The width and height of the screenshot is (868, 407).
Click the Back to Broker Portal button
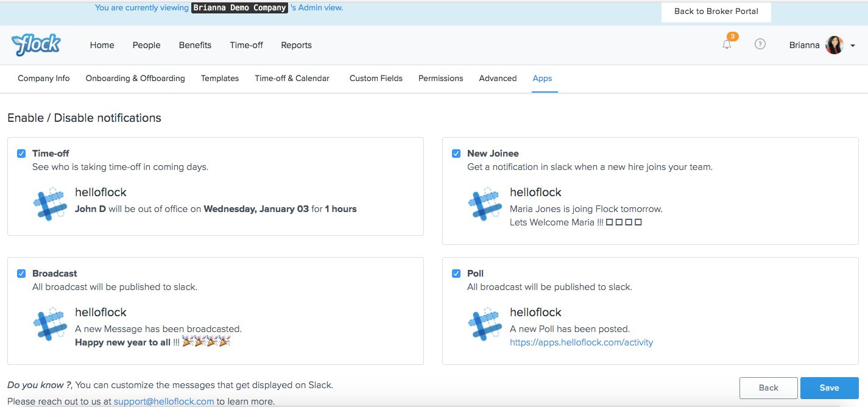[x=716, y=12]
